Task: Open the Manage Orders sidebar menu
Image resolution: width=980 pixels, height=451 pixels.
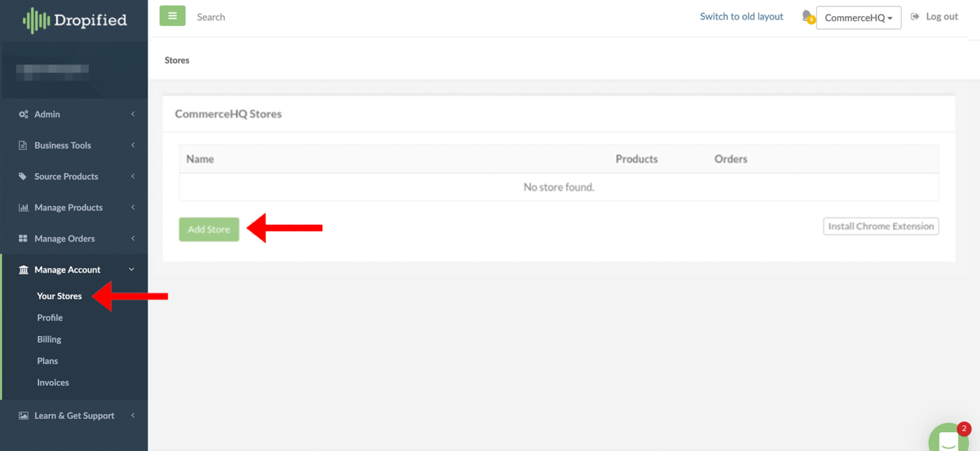Action: tap(74, 238)
